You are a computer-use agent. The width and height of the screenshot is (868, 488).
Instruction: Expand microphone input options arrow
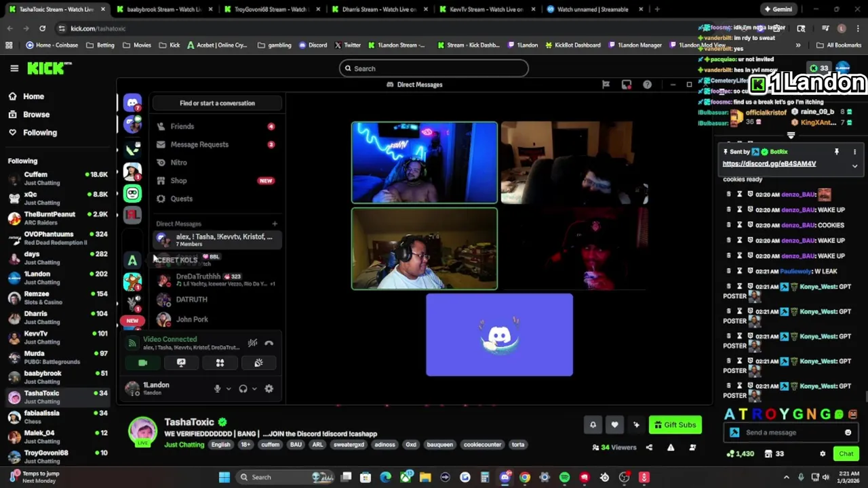(228, 389)
